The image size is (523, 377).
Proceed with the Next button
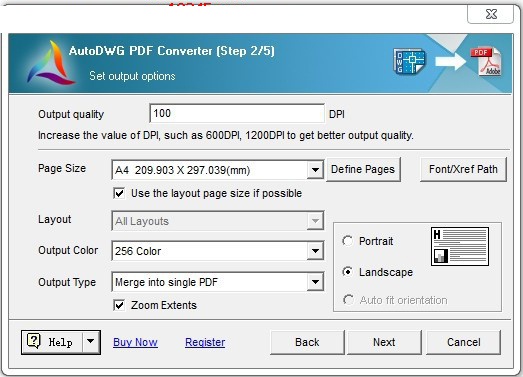click(384, 342)
